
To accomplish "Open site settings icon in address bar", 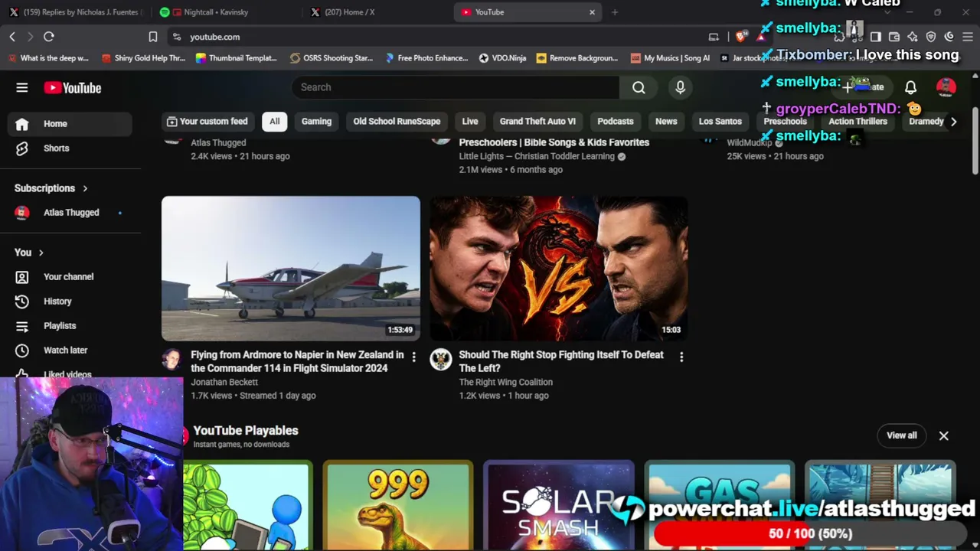I will (177, 37).
